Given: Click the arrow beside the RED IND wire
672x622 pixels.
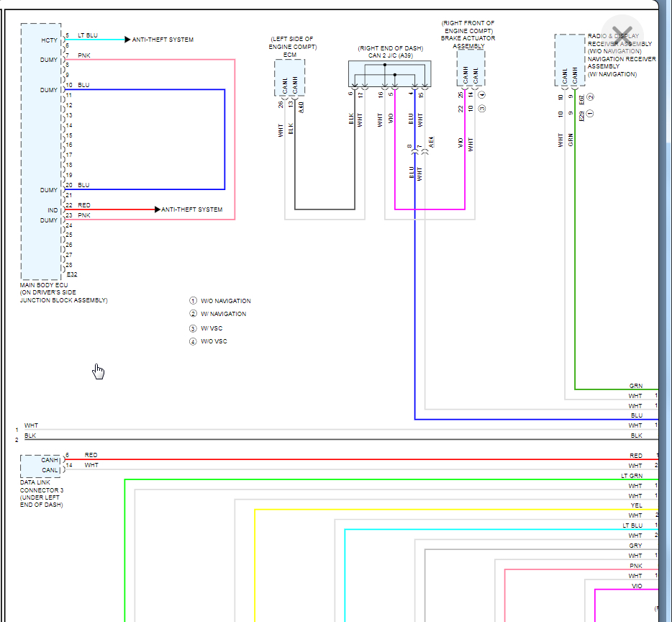Looking at the screenshot, I should (158, 209).
